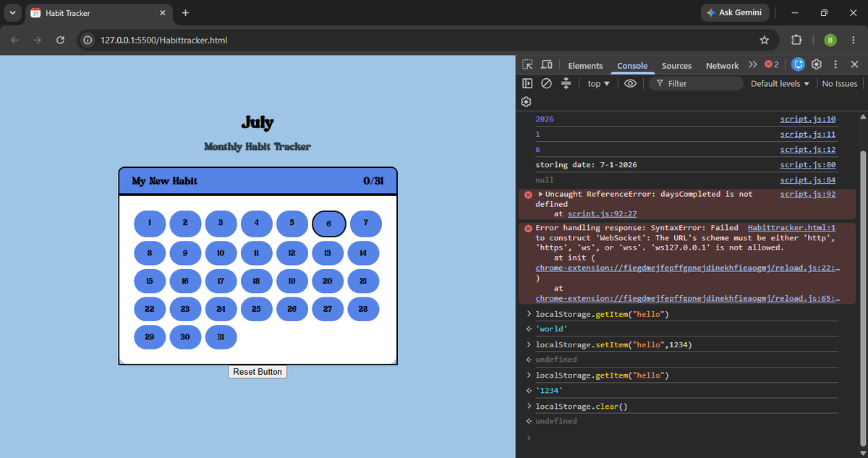Toggle day 20 in the calendar
The image size is (868, 458).
point(328,280)
